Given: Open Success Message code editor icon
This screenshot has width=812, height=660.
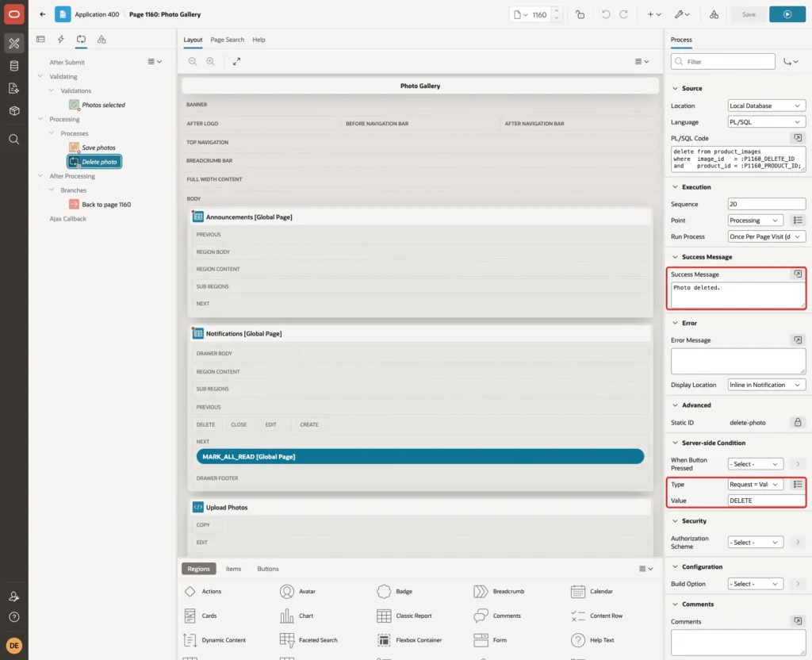Looking at the screenshot, I should [x=798, y=274].
